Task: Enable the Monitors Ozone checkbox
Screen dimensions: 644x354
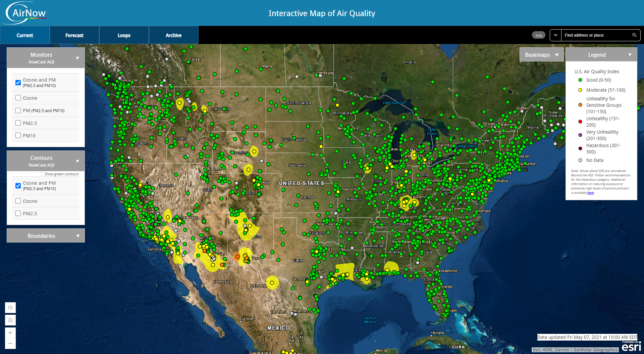Action: pos(18,98)
